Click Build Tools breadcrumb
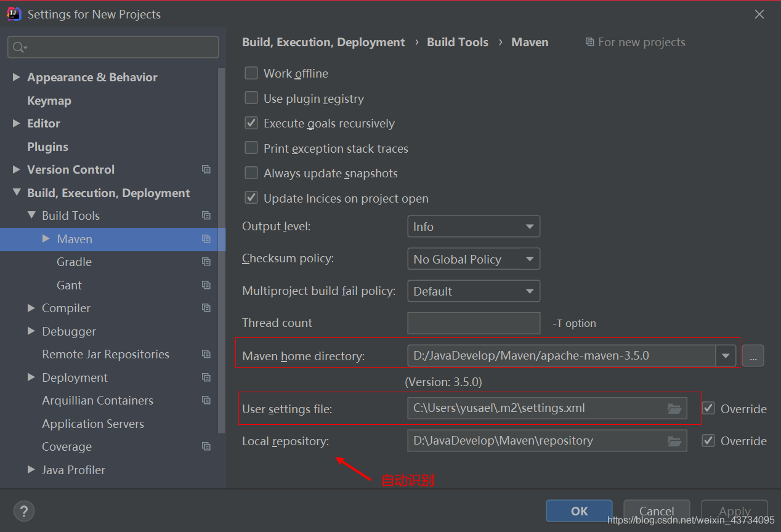Screen dimensions: 781x532 point(458,42)
